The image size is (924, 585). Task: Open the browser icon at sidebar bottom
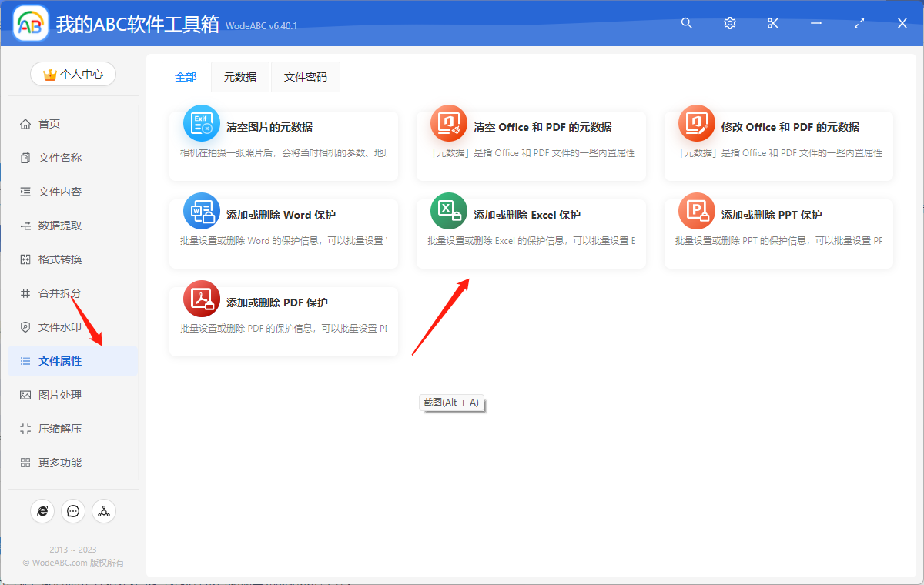point(42,511)
